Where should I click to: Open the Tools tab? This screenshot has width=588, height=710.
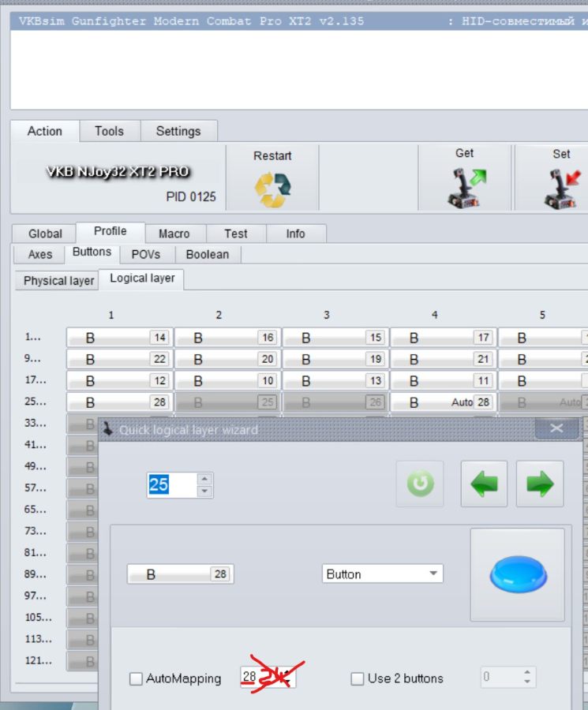(x=109, y=131)
